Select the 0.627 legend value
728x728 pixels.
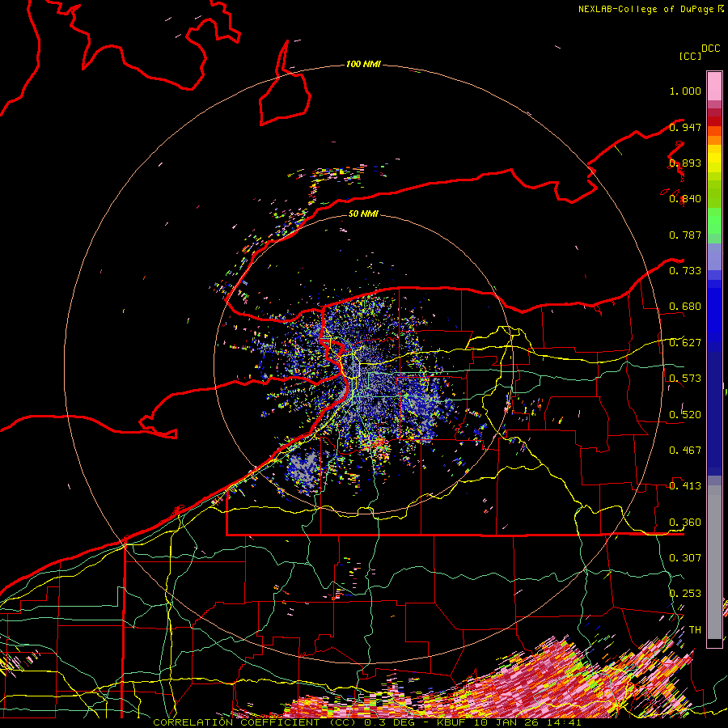pyautogui.click(x=685, y=343)
